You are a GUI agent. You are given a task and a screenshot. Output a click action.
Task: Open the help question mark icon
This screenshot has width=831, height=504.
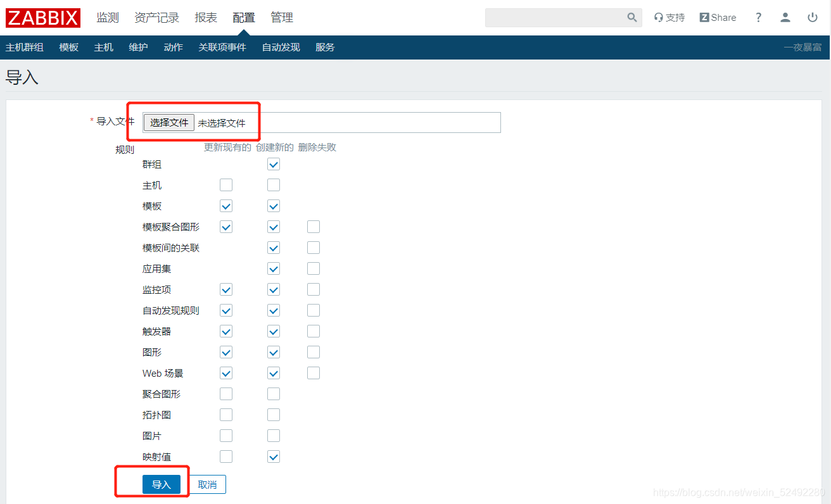click(x=758, y=18)
